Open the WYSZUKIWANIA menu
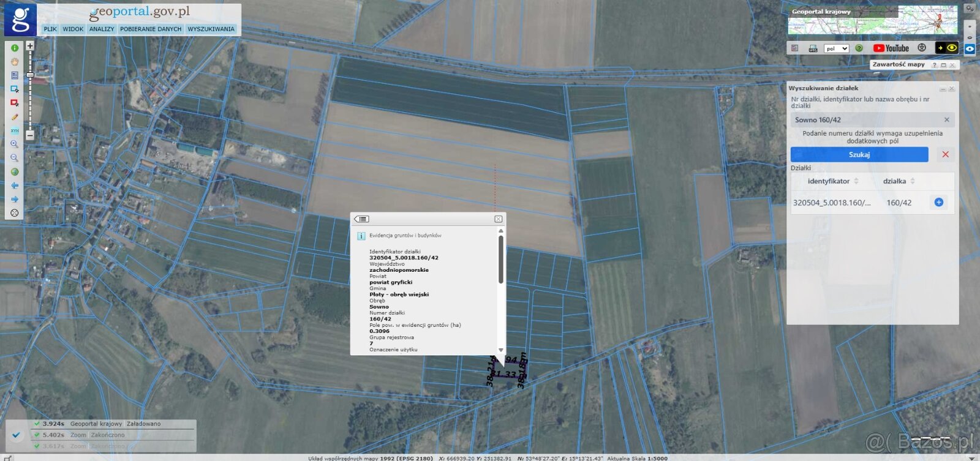Image resolution: width=980 pixels, height=461 pixels. (211, 29)
